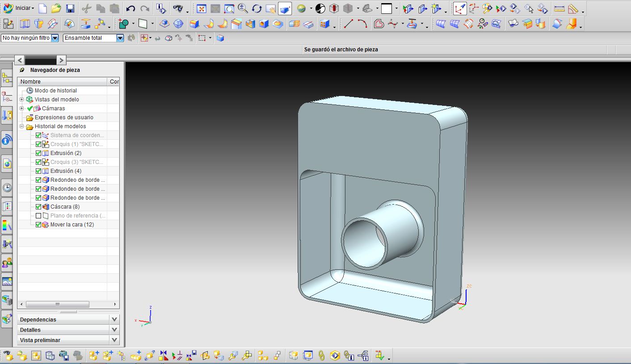Select the Zoom in/out magnifier tool
Image resolution: width=631 pixels, height=364 pixels.
coord(243,8)
